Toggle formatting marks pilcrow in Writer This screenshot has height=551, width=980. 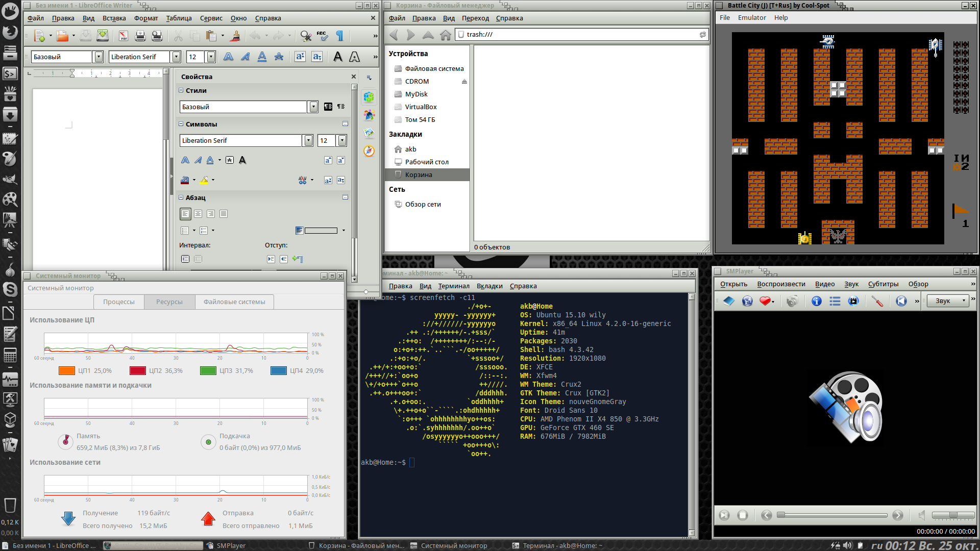tap(339, 36)
